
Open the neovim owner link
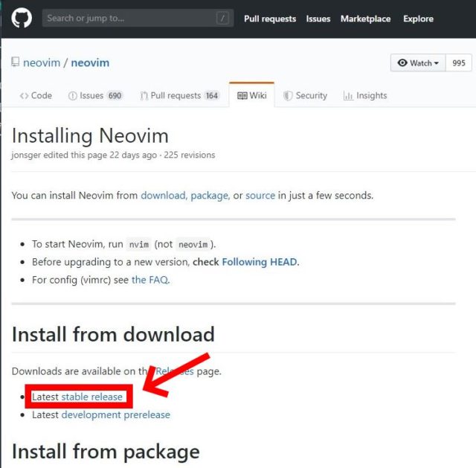42,62
